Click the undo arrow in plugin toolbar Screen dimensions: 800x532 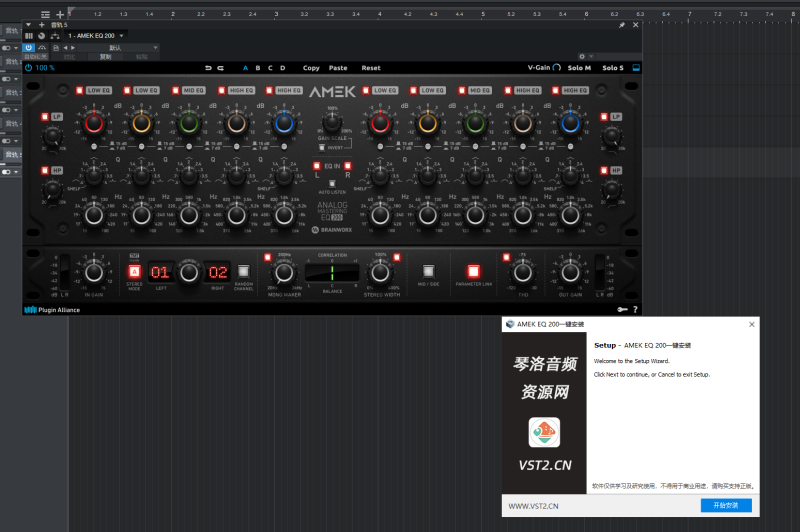(208, 68)
